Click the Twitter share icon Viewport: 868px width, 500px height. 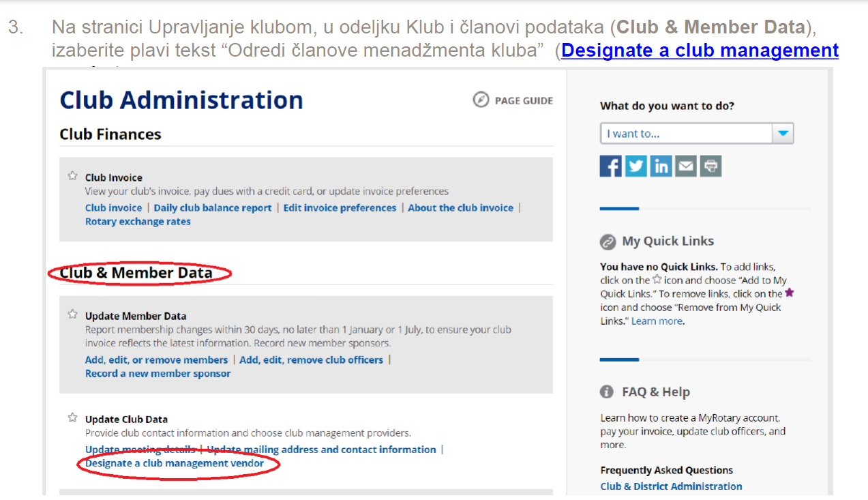tap(635, 166)
